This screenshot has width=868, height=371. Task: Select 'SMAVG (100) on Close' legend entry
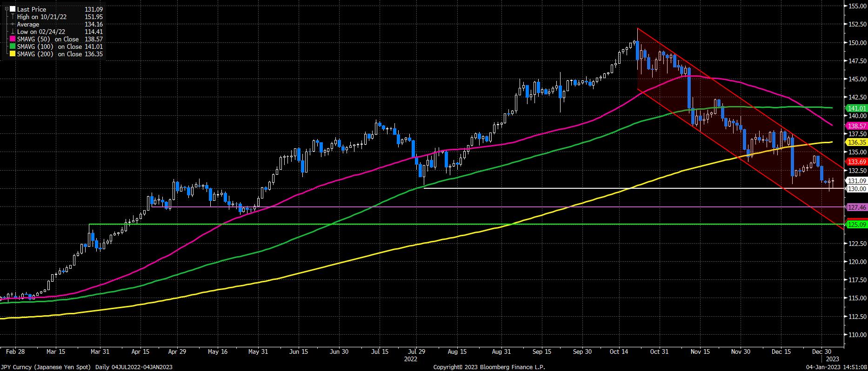(x=49, y=46)
